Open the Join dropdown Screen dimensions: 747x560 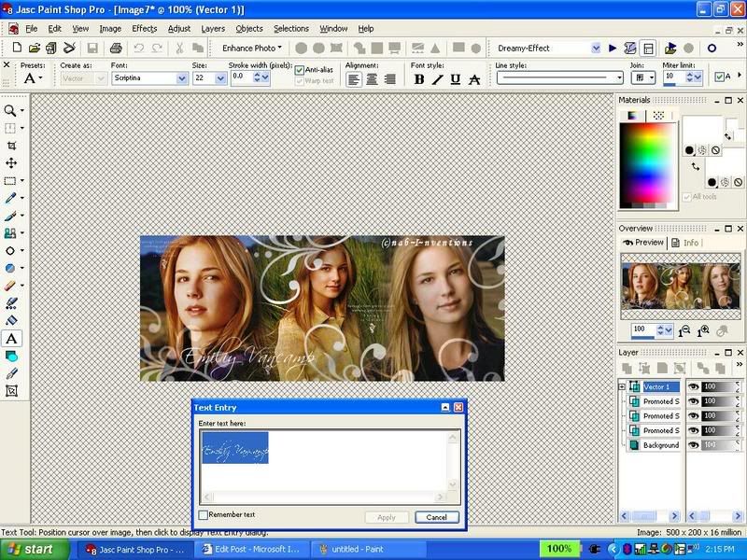coord(651,78)
